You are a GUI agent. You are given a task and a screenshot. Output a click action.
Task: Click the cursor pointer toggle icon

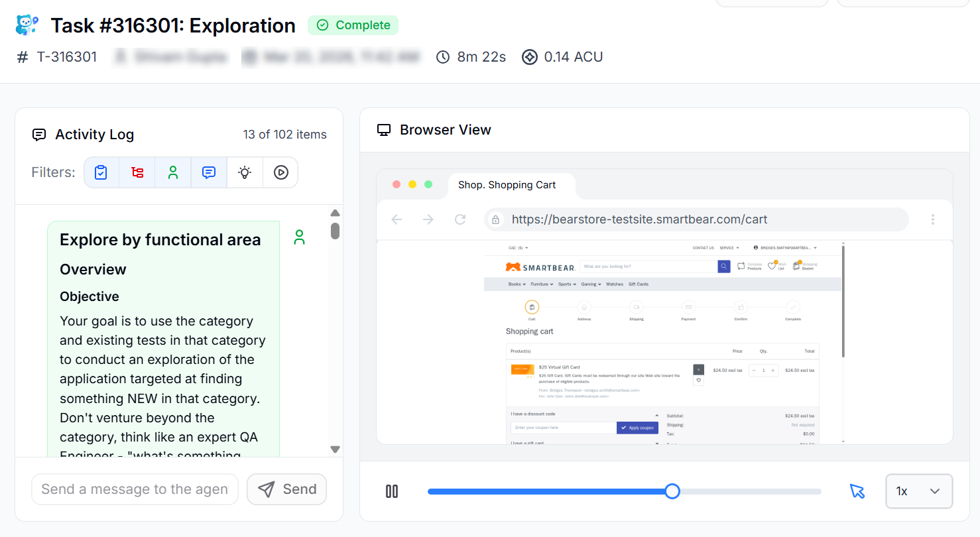[x=857, y=491]
